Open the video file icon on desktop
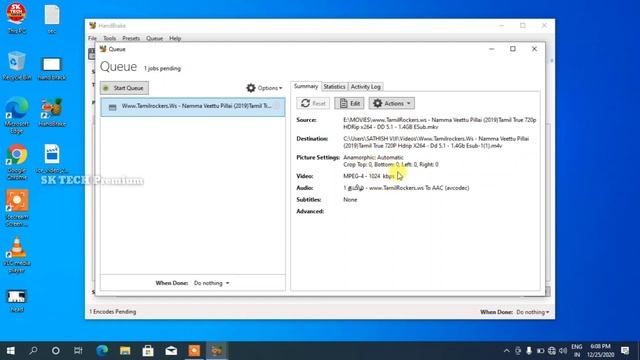640x360 pixels. (52, 159)
